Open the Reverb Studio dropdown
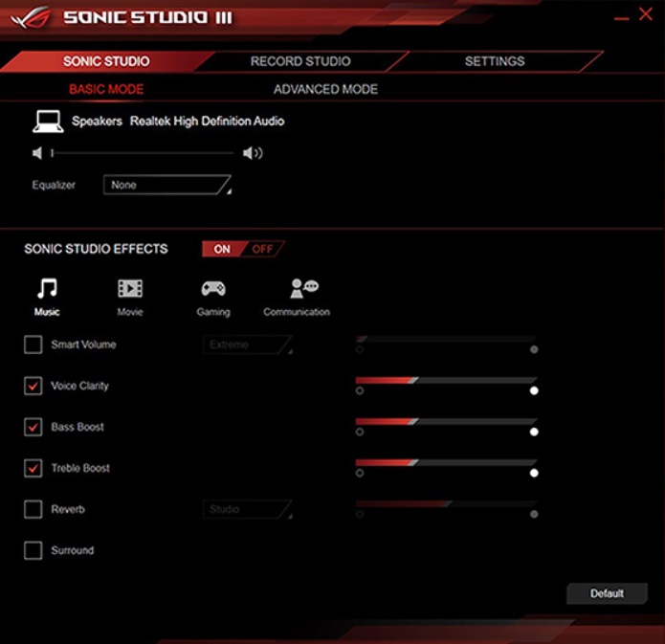 click(x=248, y=509)
